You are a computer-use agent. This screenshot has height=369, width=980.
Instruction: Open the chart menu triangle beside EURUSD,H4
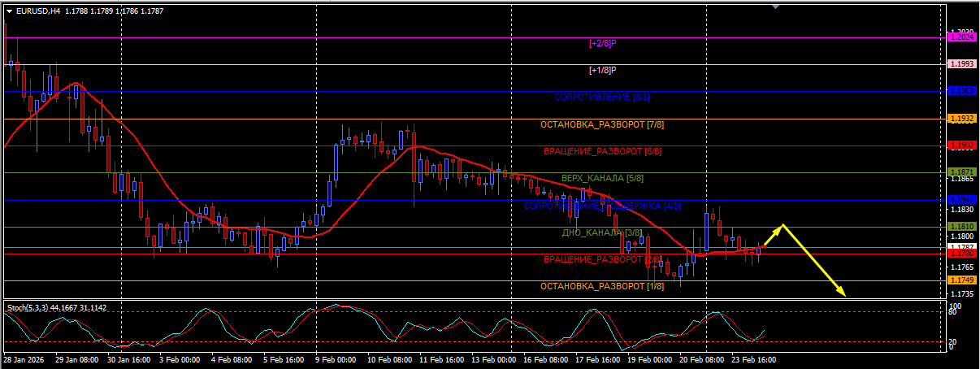(8, 11)
